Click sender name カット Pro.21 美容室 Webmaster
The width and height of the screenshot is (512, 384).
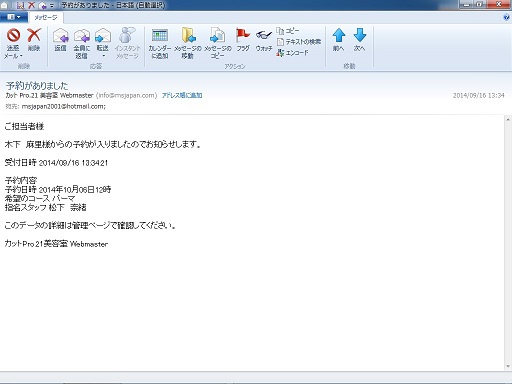(49, 95)
